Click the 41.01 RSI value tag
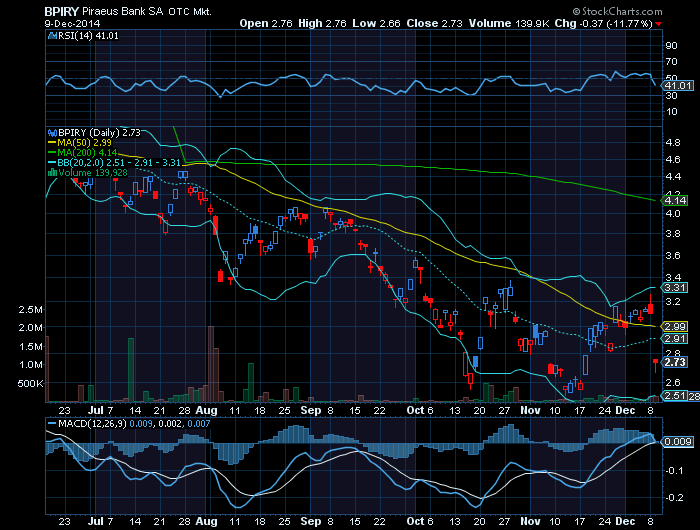The height and width of the screenshot is (530, 700). (678, 86)
